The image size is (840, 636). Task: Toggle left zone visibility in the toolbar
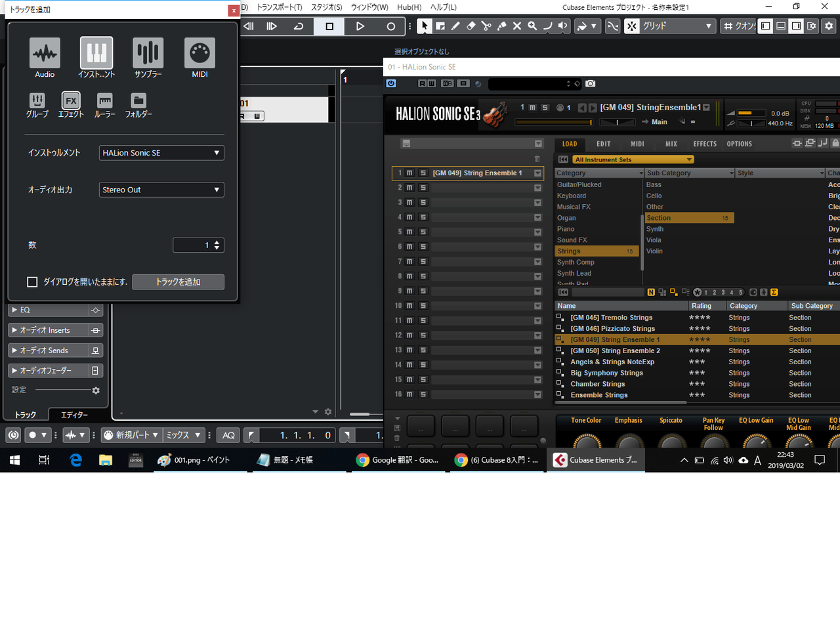(x=765, y=26)
